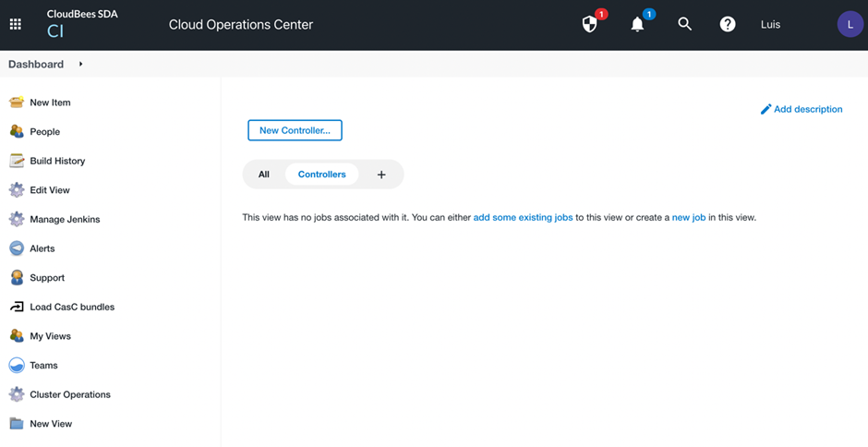This screenshot has height=447, width=868.
Task: Click the New Controller... button
Action: click(x=295, y=130)
